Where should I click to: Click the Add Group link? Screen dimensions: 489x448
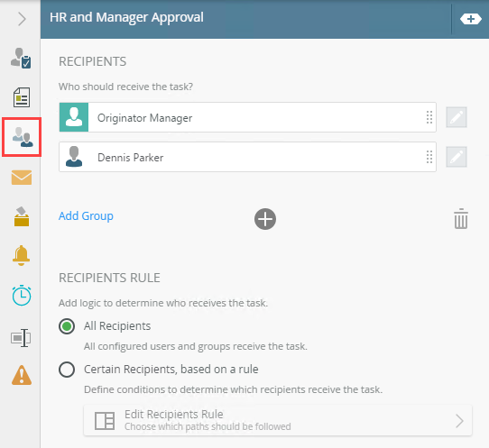coord(86,215)
